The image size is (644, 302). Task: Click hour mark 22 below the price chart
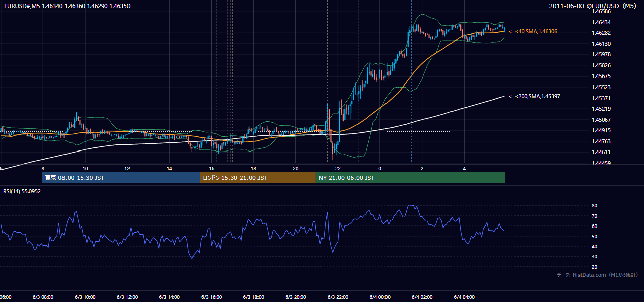coord(338,169)
